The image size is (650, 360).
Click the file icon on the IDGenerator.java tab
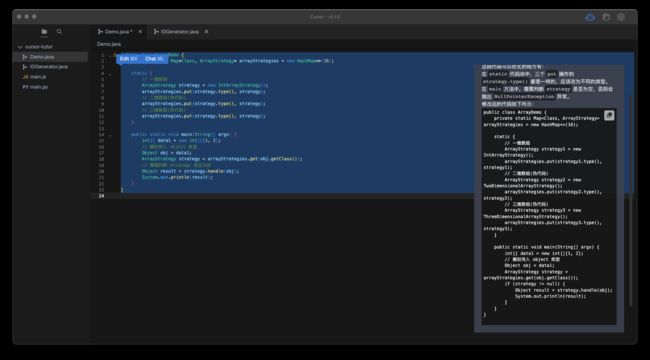(156, 32)
